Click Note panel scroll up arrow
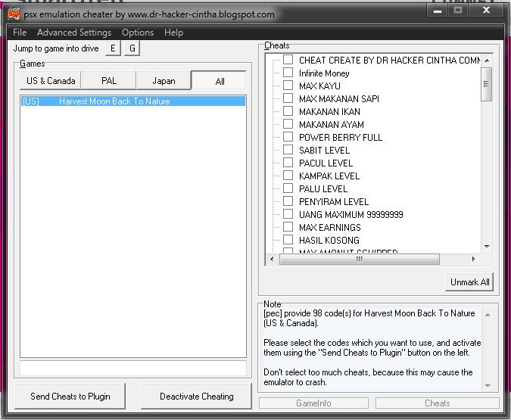Viewport: 511px width, 420px height. click(488, 315)
